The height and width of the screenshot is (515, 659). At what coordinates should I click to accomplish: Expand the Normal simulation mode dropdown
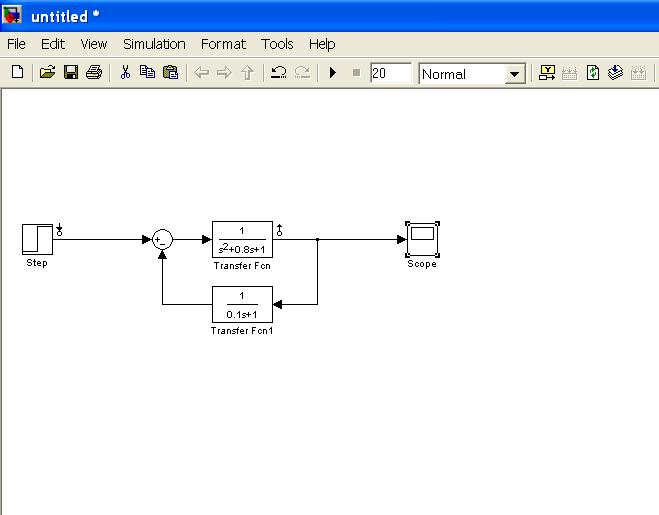(515, 74)
